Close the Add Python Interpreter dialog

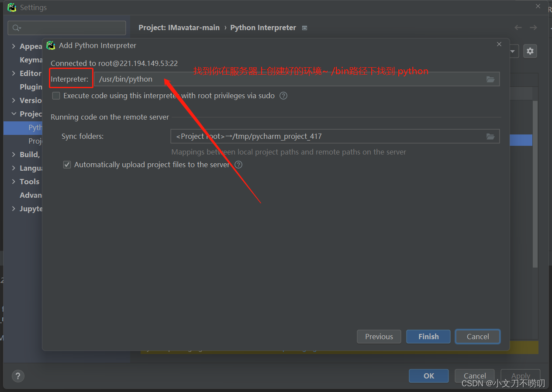[x=499, y=44]
